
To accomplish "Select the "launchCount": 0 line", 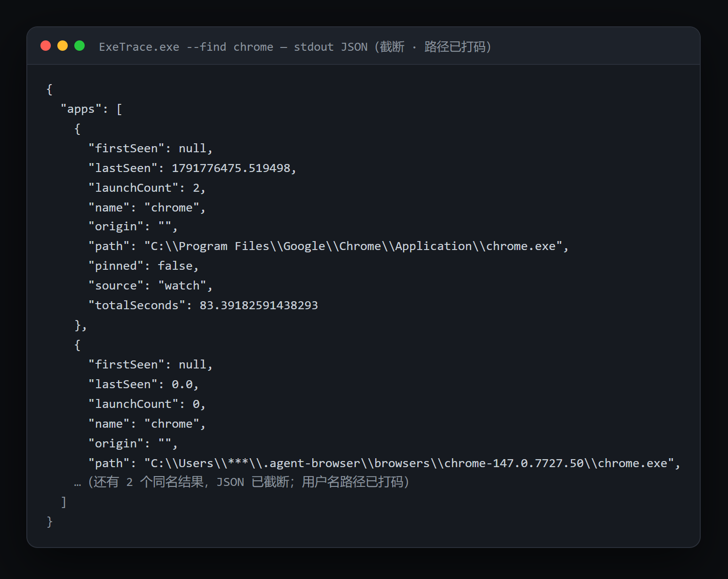I will pos(147,404).
